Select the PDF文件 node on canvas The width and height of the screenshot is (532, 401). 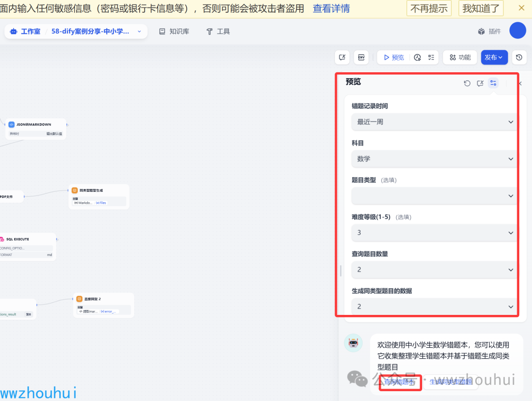pos(11,197)
